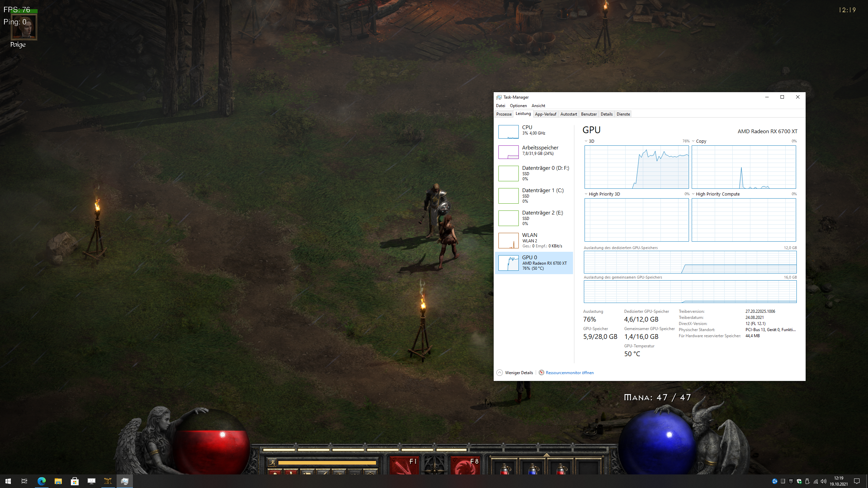Select the CPU performance graph thumbnail

508,132
